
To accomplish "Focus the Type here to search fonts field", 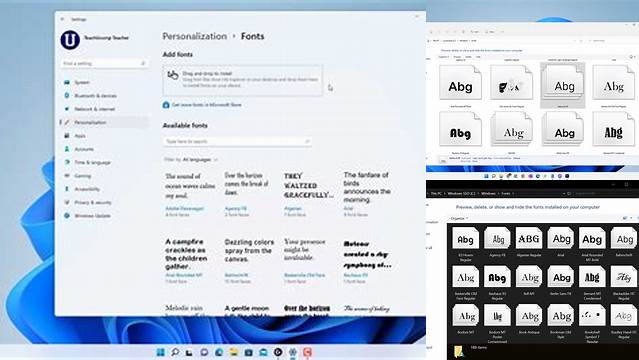I will 238,141.
